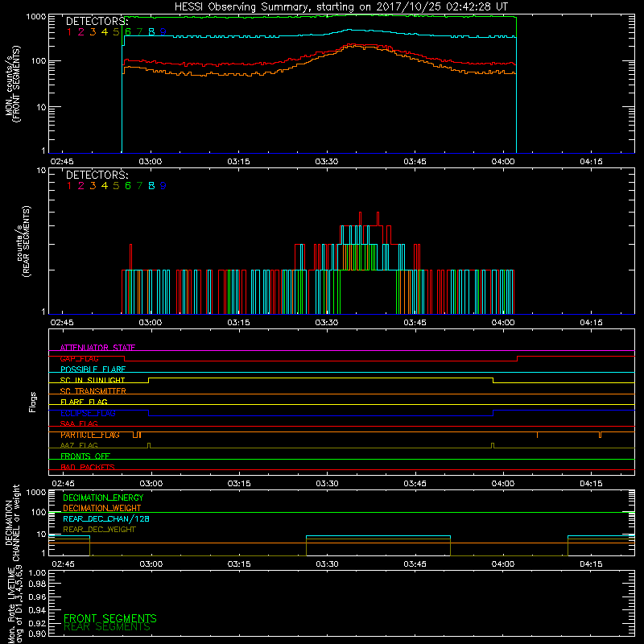Click the DECIMATION CHANNEL or weight axis title
This screenshot has height=644, width=644.
pyautogui.click(x=12, y=522)
